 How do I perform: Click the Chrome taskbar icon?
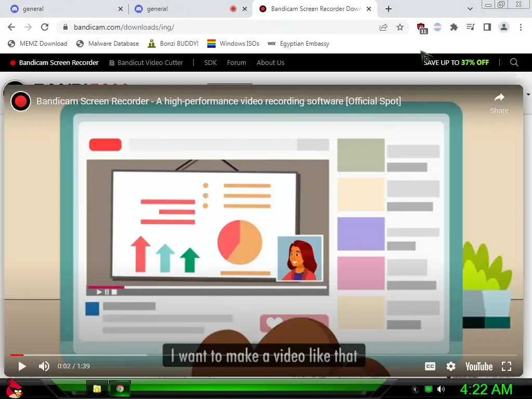(120, 389)
